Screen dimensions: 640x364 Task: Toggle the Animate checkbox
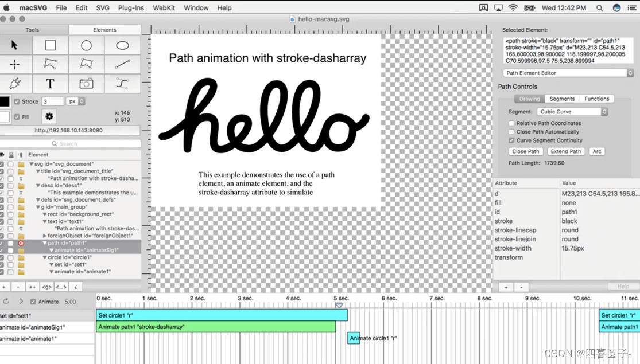click(33, 302)
